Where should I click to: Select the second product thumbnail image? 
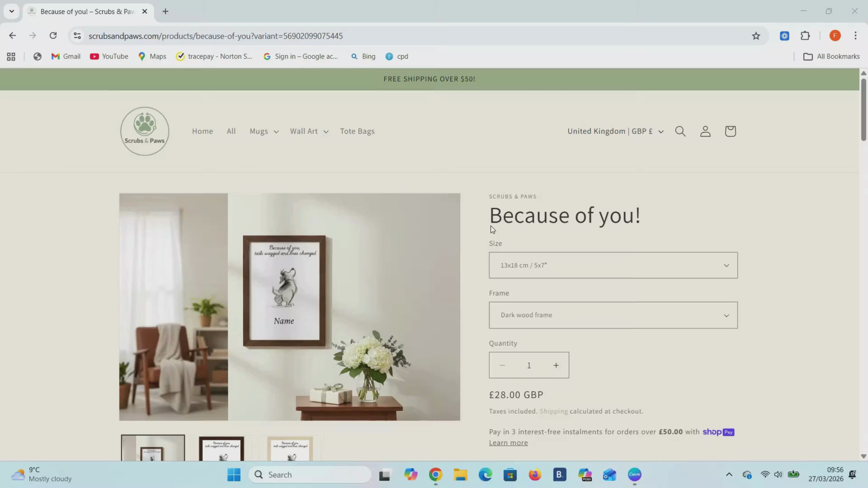(x=221, y=448)
